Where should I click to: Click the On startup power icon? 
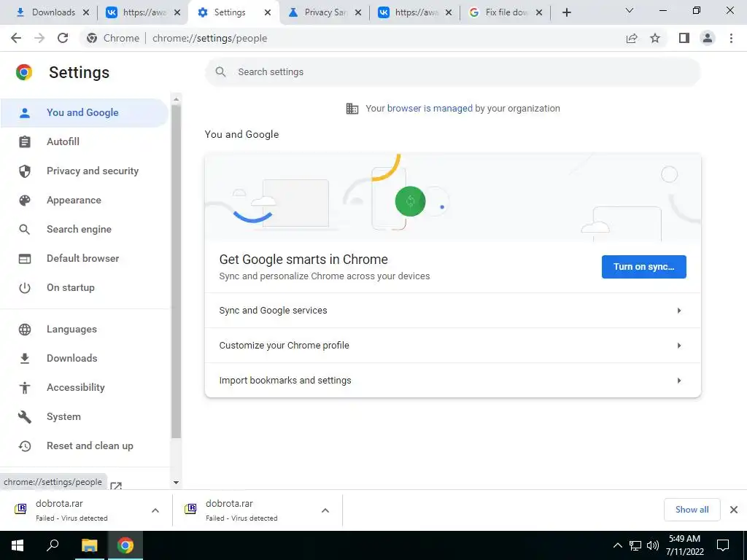pos(25,288)
